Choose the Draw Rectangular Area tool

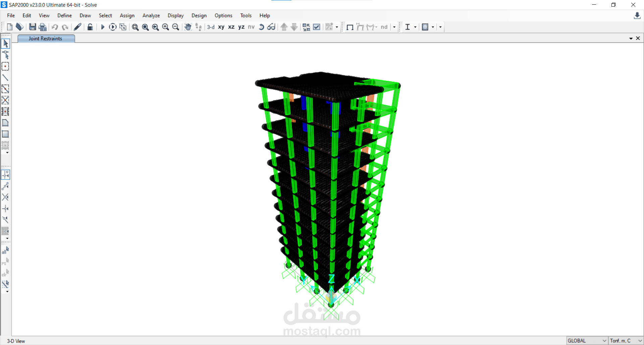(5, 134)
